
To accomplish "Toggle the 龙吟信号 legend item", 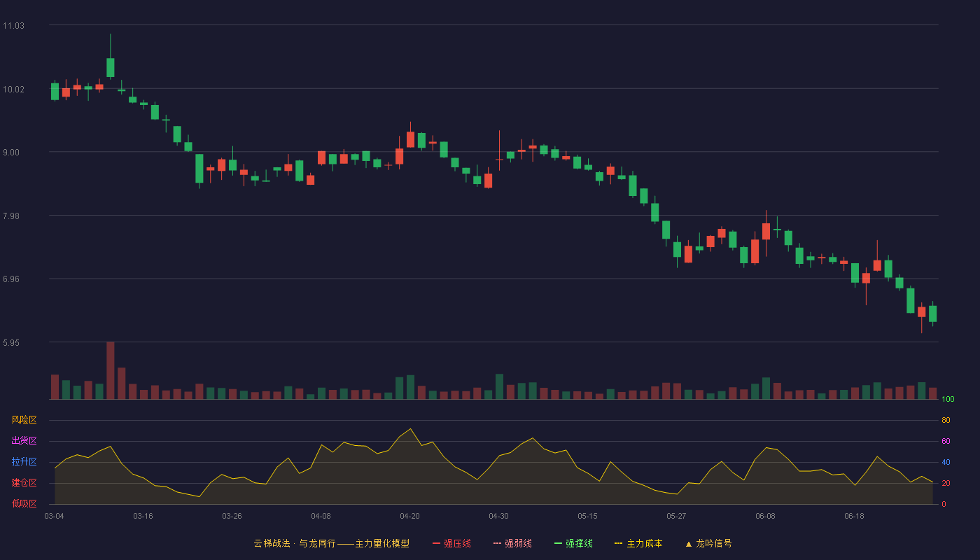I will pyautogui.click(x=708, y=543).
